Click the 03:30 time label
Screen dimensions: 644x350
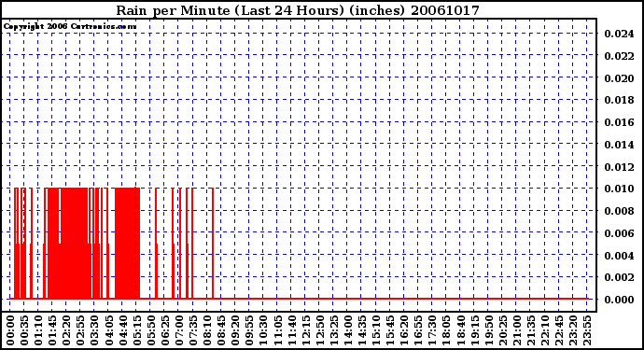pyautogui.click(x=94, y=330)
